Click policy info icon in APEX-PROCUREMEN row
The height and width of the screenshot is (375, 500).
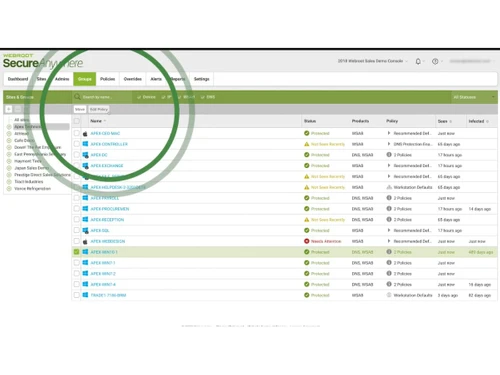[x=389, y=209]
